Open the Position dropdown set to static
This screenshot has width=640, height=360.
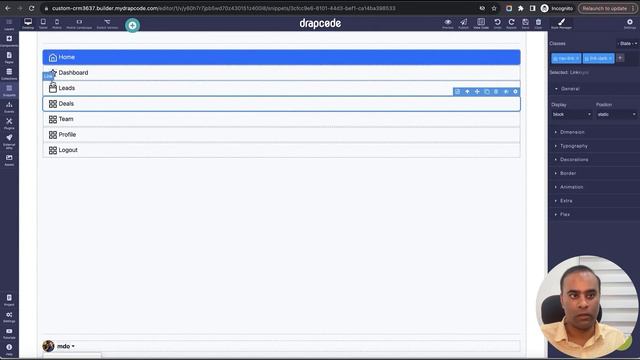point(616,115)
